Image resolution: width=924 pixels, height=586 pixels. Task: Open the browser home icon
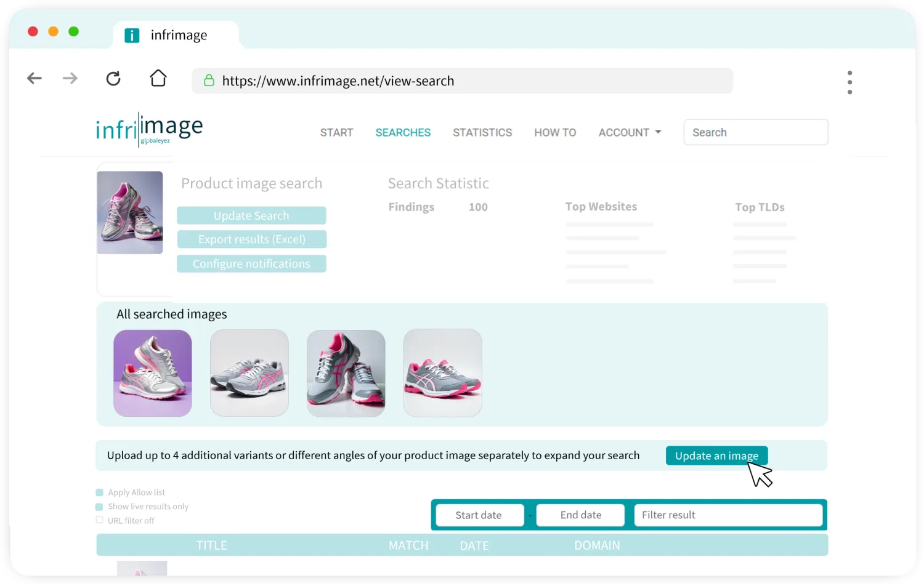point(158,78)
